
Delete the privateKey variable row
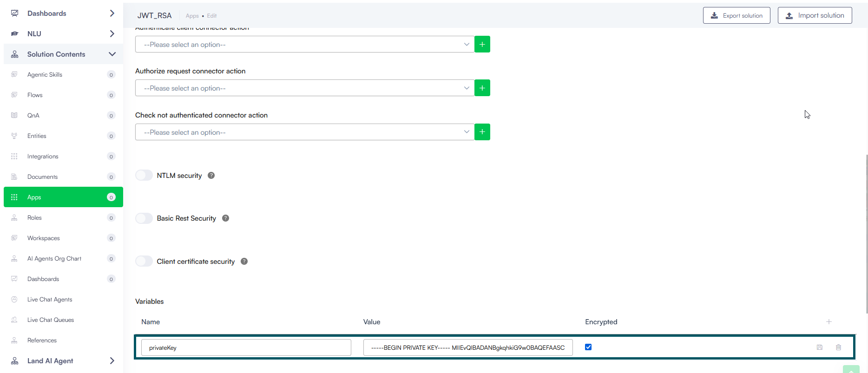pos(838,347)
